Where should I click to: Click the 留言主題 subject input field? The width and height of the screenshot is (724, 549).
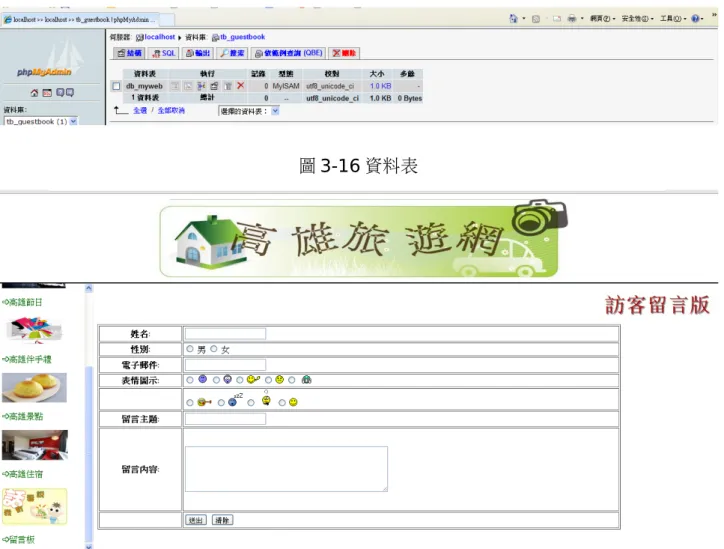(225, 419)
